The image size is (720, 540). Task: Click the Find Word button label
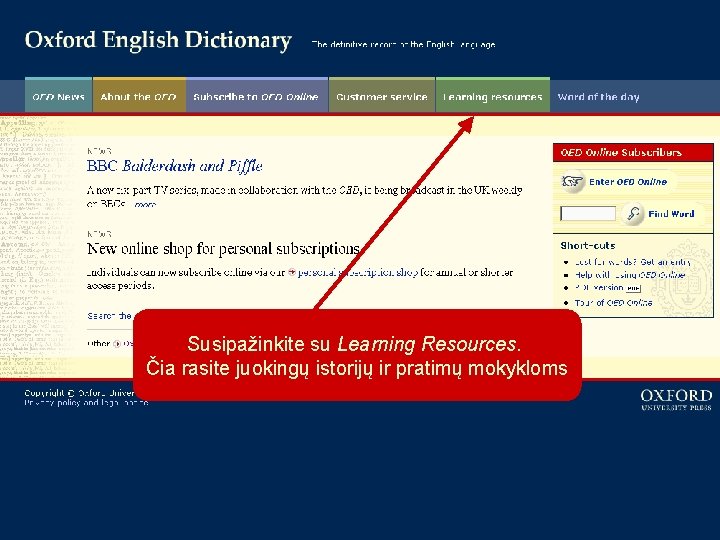671,214
